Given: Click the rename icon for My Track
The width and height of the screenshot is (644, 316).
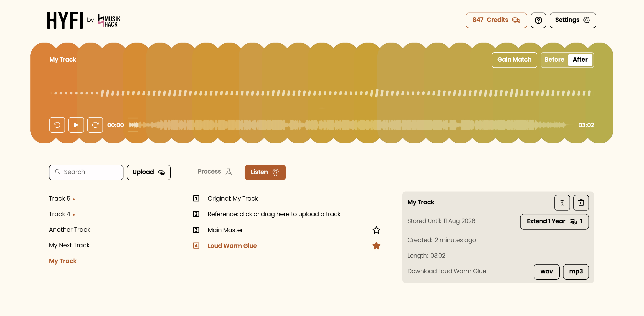Looking at the screenshot, I should pos(562,203).
